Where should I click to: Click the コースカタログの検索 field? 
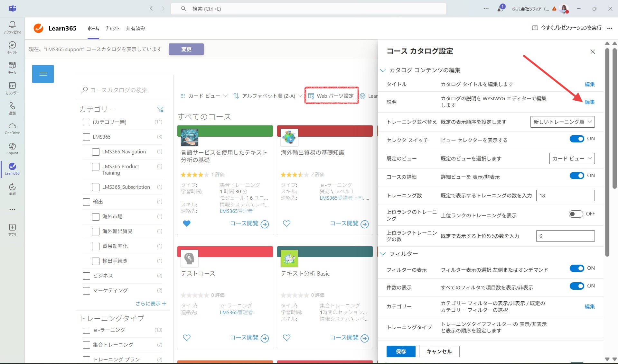tap(122, 90)
